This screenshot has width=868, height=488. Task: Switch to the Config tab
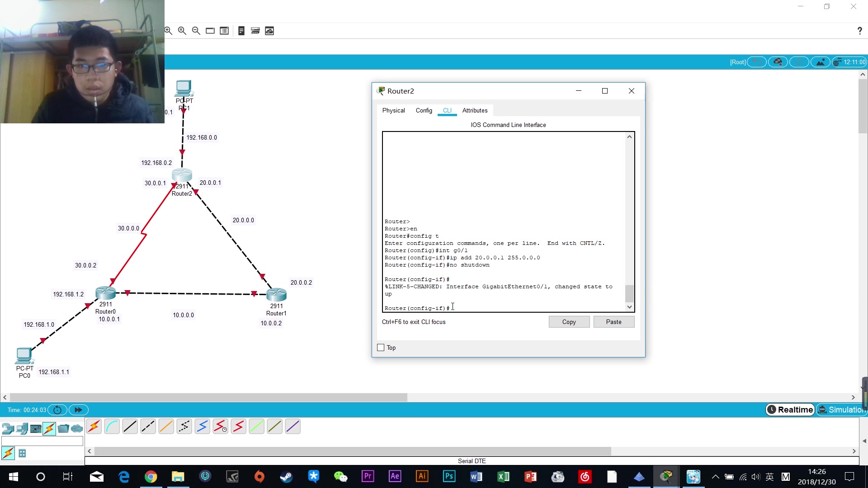click(424, 110)
